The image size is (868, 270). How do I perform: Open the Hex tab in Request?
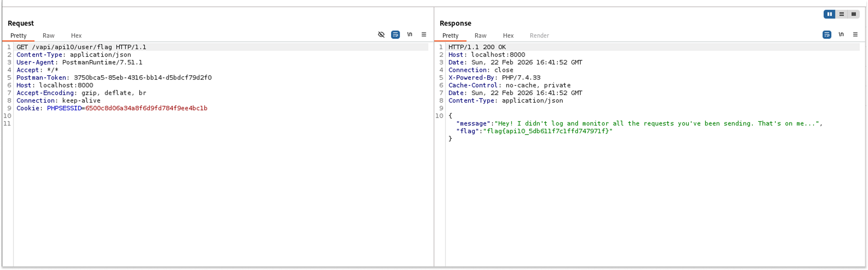(x=76, y=36)
